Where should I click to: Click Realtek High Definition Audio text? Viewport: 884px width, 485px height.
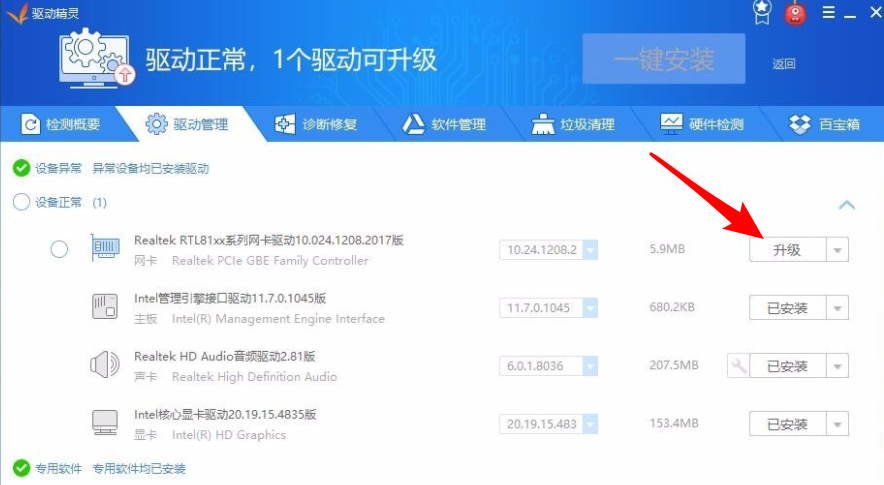point(254,377)
